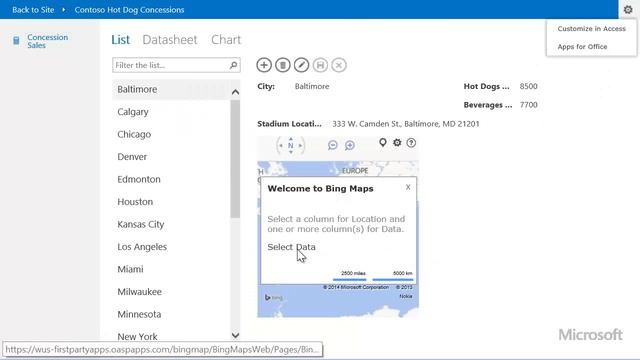Select Kansas City in the city list
The height and width of the screenshot is (360, 640).
pos(171,224)
